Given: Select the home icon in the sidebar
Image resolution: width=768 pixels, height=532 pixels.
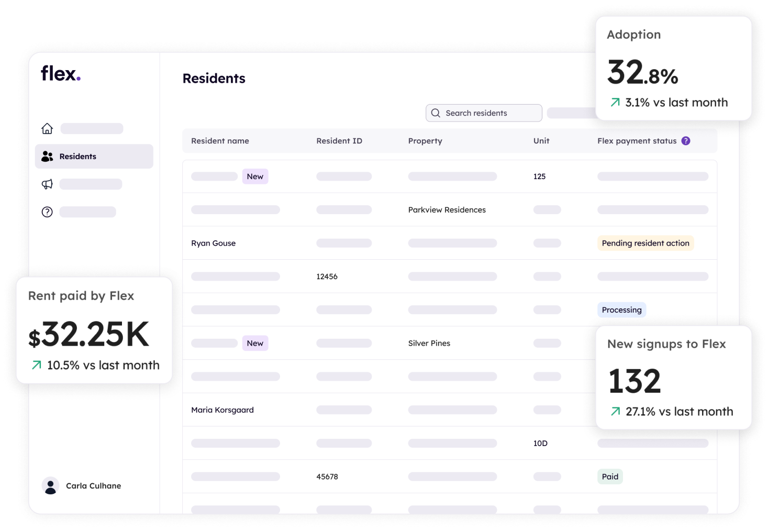Looking at the screenshot, I should tap(47, 128).
